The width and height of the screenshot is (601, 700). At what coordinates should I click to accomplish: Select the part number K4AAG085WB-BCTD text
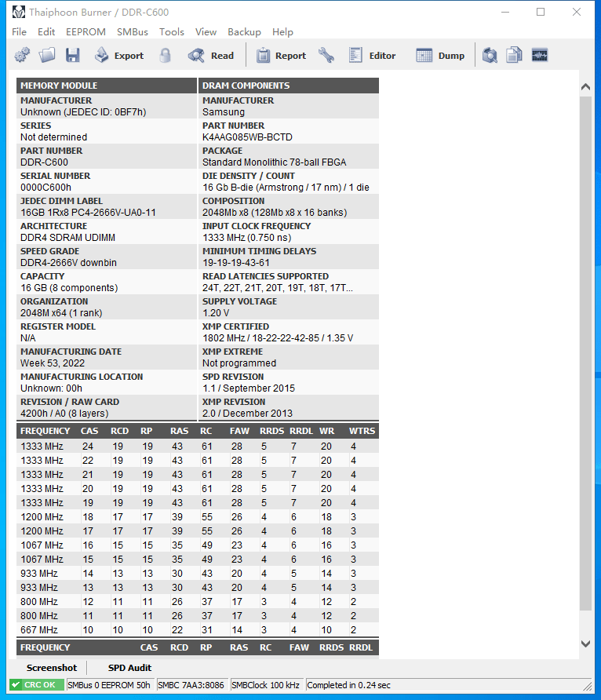pyautogui.click(x=247, y=137)
